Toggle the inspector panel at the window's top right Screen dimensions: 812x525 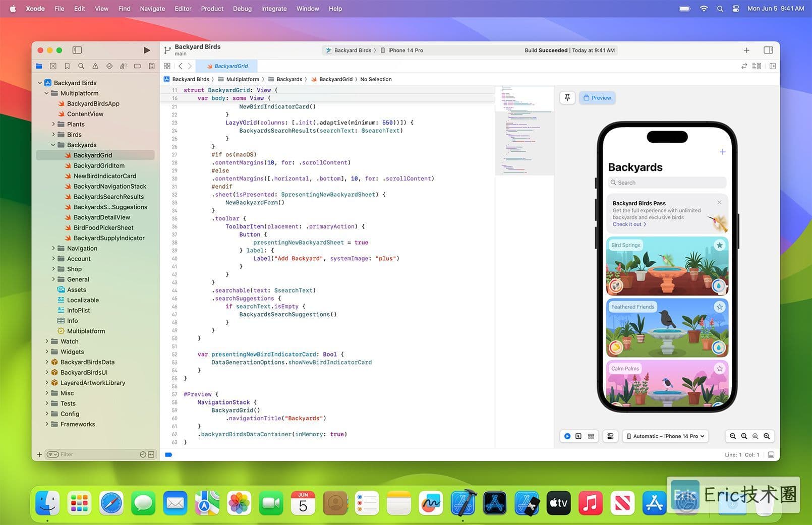pos(768,50)
